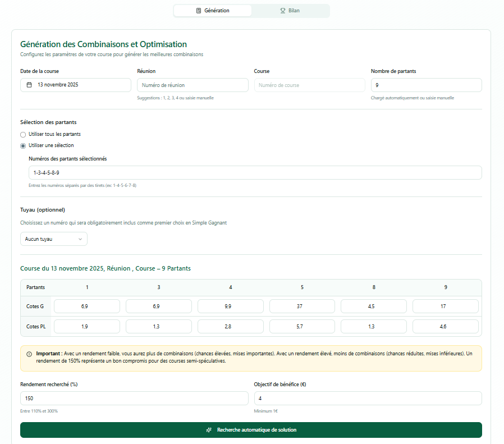Viewport: 504px width, 444px height.
Task: Edit the Rendement recherché percentage field
Action: [x=134, y=398]
